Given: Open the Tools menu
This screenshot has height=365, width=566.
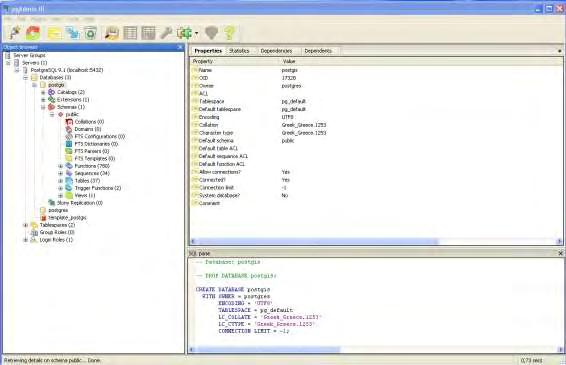Looking at the screenshot, I should coord(72,19).
